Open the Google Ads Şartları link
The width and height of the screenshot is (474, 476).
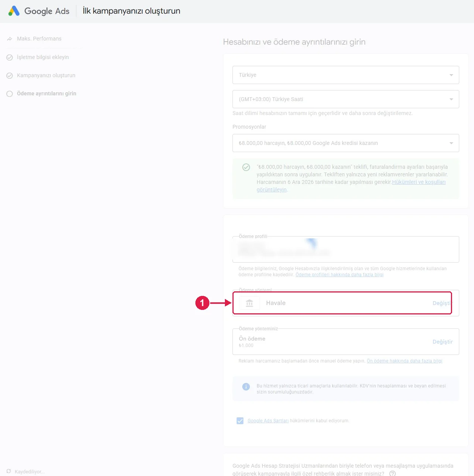(268, 421)
